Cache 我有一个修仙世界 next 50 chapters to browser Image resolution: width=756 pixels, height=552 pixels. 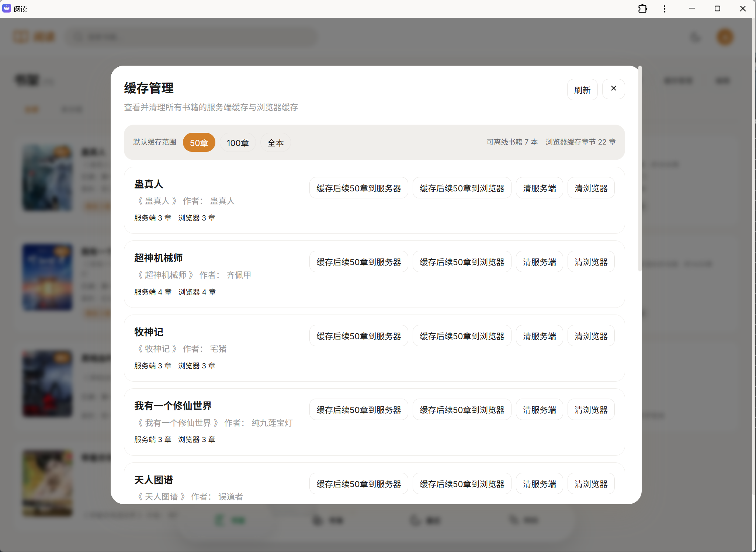[462, 409]
